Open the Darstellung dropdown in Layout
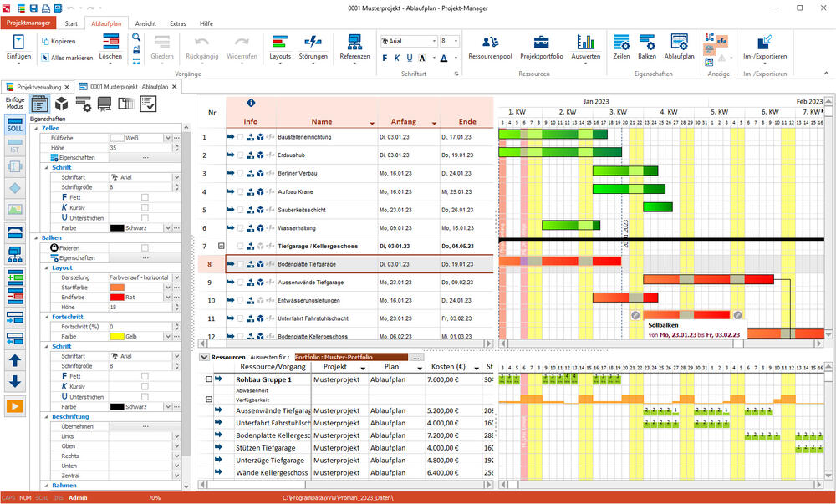 coord(176,277)
